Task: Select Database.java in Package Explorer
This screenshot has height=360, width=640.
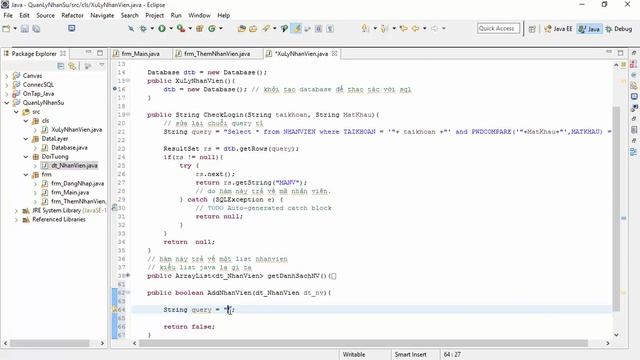Action: [x=69, y=148]
